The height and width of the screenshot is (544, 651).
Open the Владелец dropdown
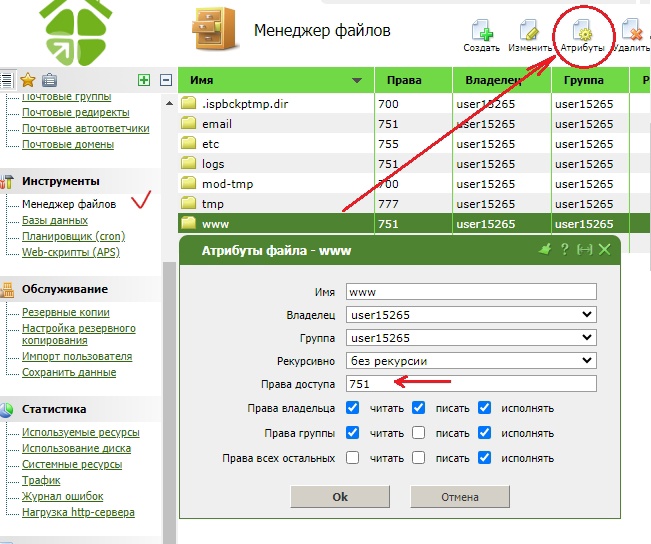coord(471,315)
